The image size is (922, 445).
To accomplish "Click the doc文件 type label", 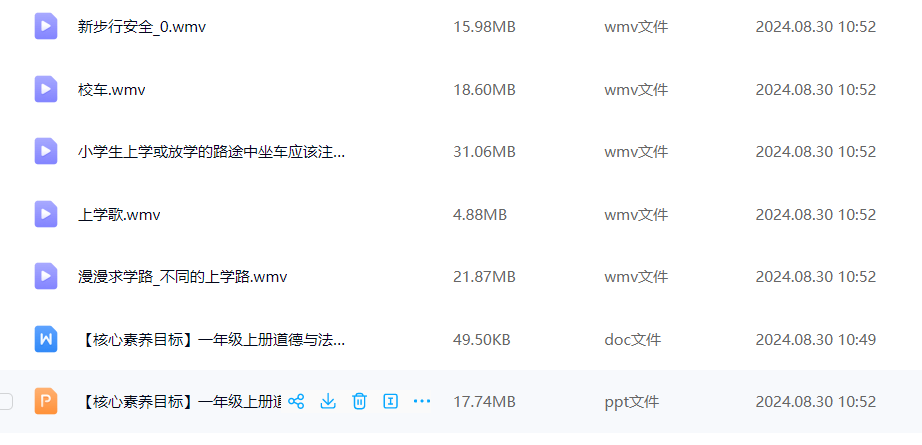I will 633,339.
